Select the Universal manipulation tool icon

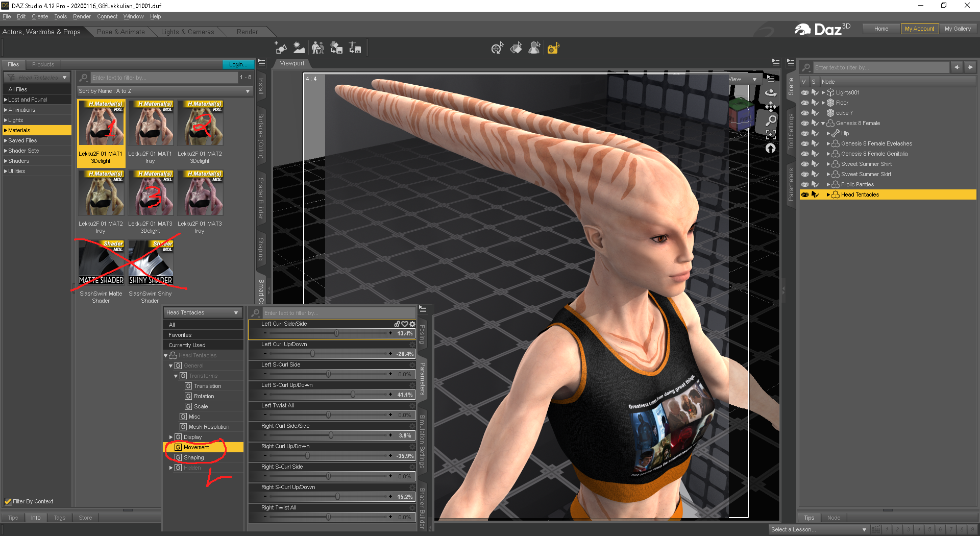click(497, 48)
